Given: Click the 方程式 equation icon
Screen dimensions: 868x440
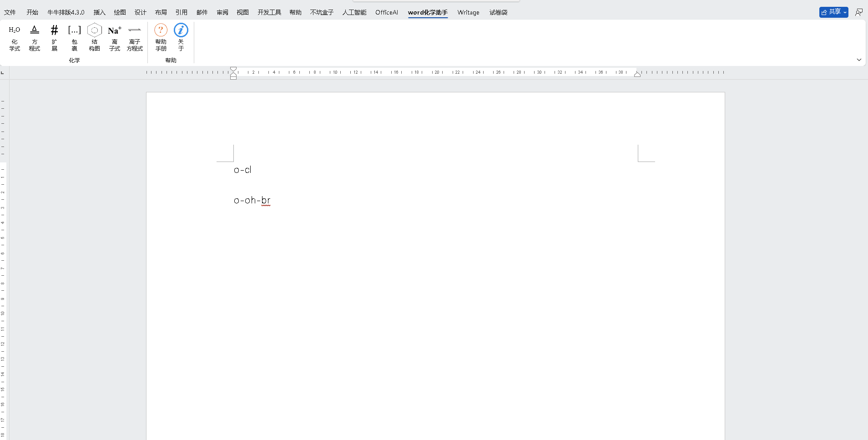Looking at the screenshot, I should tap(35, 38).
